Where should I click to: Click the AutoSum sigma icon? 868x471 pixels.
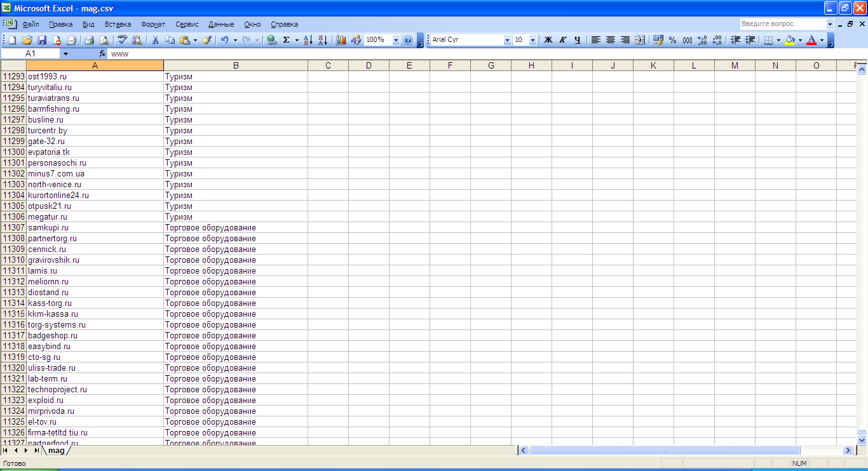coord(287,40)
